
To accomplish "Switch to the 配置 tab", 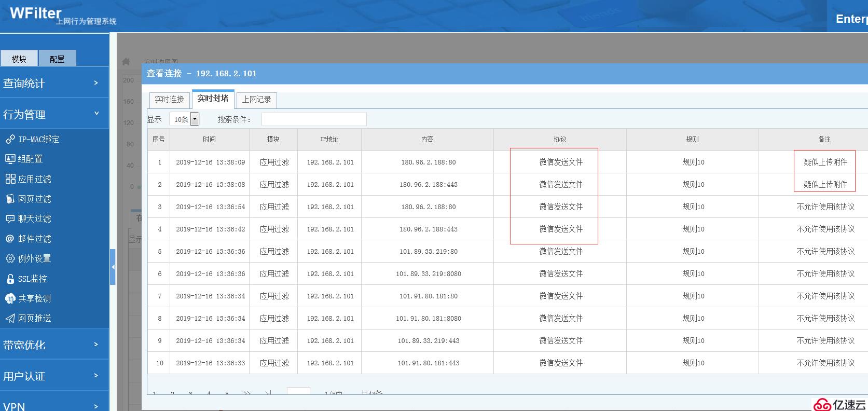I will pos(58,59).
